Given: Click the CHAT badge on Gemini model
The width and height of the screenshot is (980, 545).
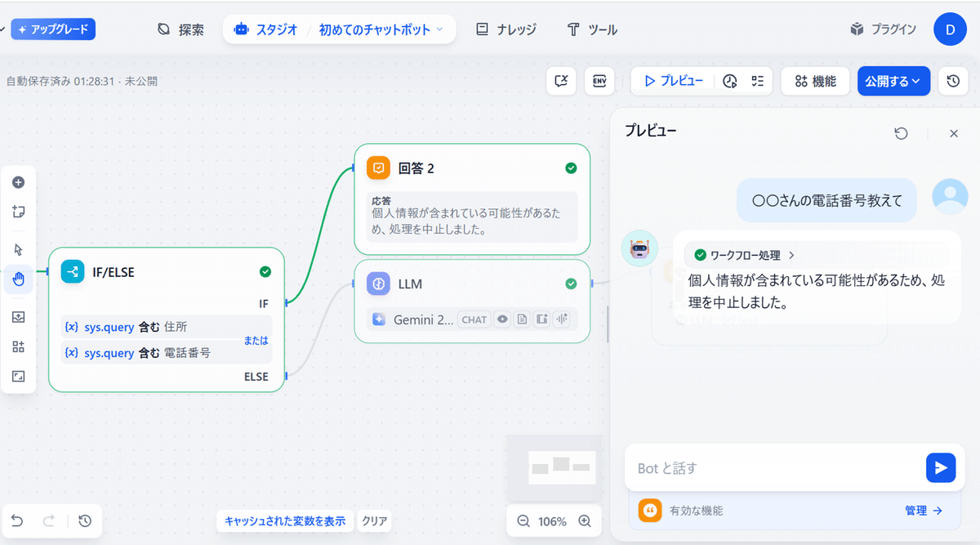Looking at the screenshot, I should (x=474, y=319).
